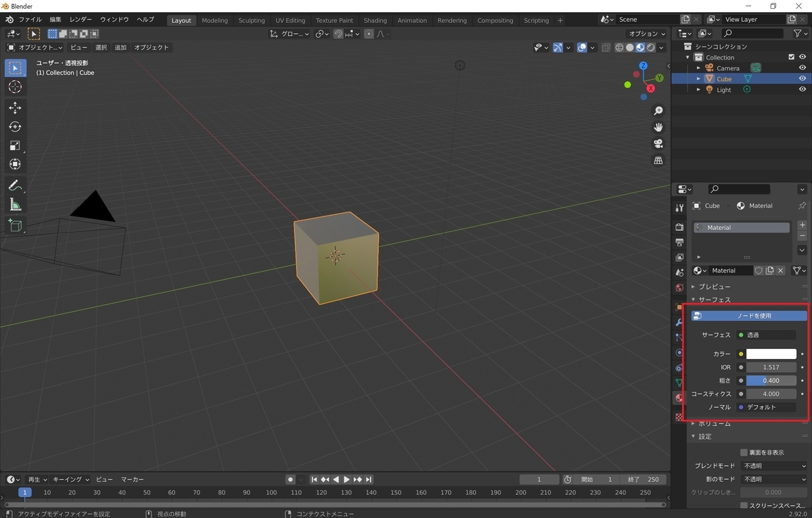Select the Cursor tool

[15, 87]
